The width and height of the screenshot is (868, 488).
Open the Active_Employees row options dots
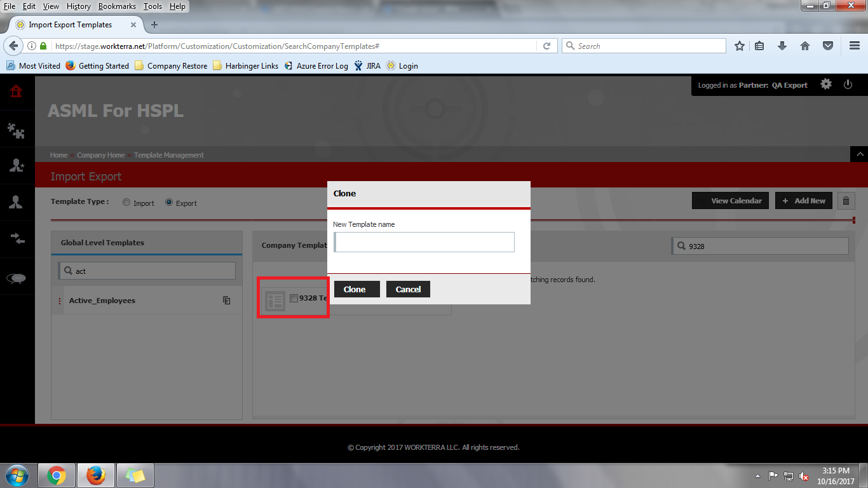click(x=60, y=301)
